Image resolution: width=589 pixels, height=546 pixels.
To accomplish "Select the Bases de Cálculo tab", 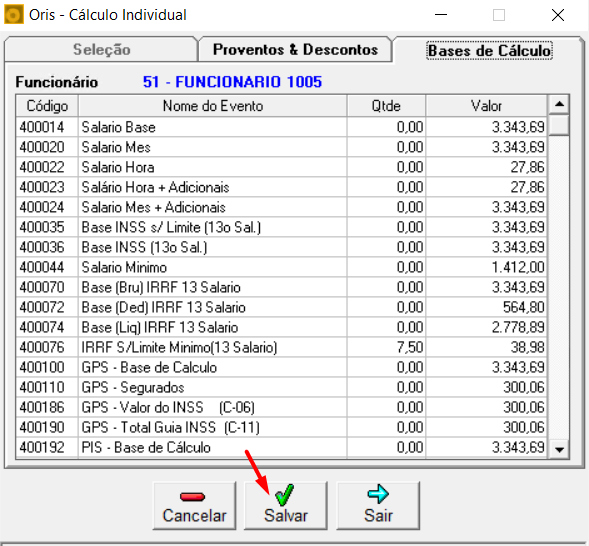I will (x=489, y=50).
